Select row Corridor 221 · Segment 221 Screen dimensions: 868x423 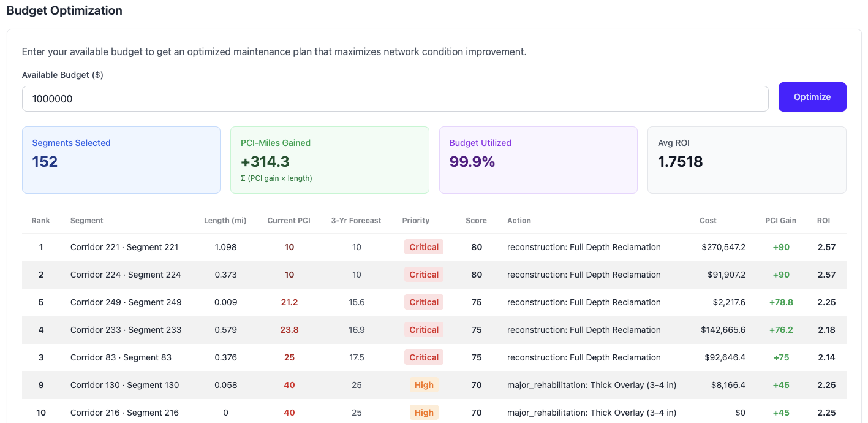(434, 247)
